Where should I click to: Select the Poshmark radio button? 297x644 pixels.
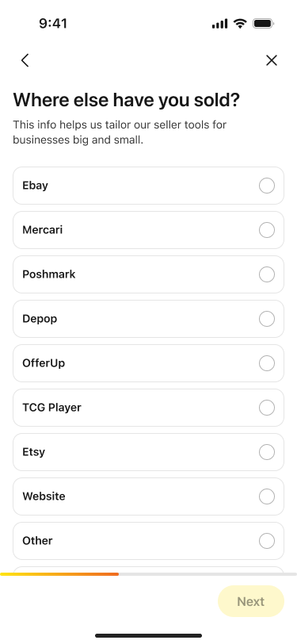click(x=267, y=274)
